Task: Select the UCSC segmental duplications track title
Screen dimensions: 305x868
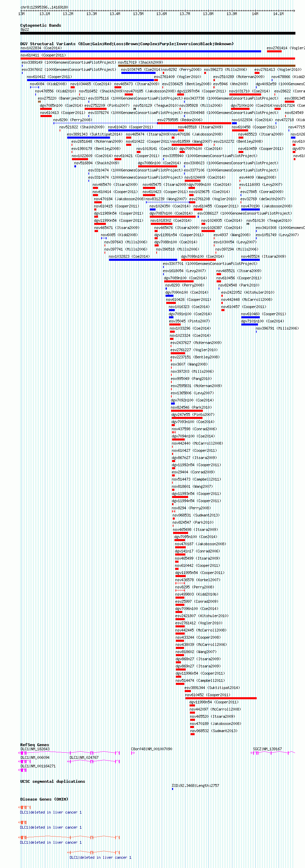Action: [x=53, y=781]
